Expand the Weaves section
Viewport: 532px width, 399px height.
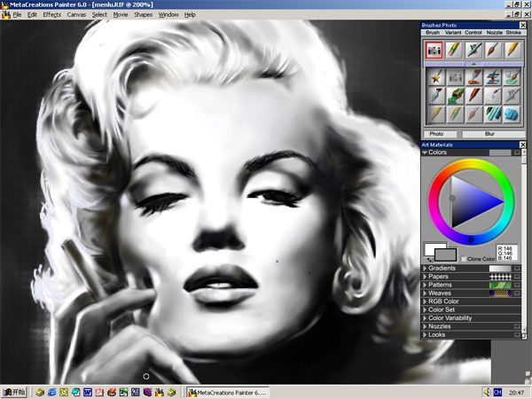(425, 293)
